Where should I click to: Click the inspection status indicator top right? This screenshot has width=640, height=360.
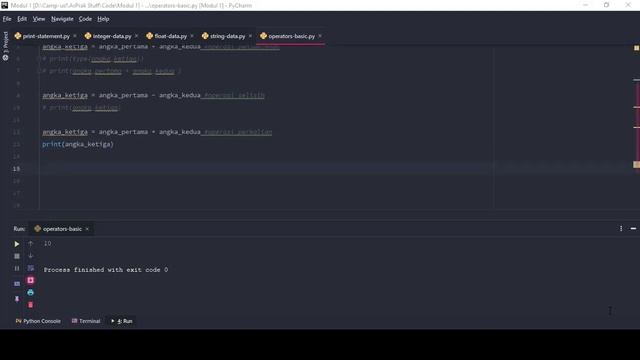tap(636, 48)
